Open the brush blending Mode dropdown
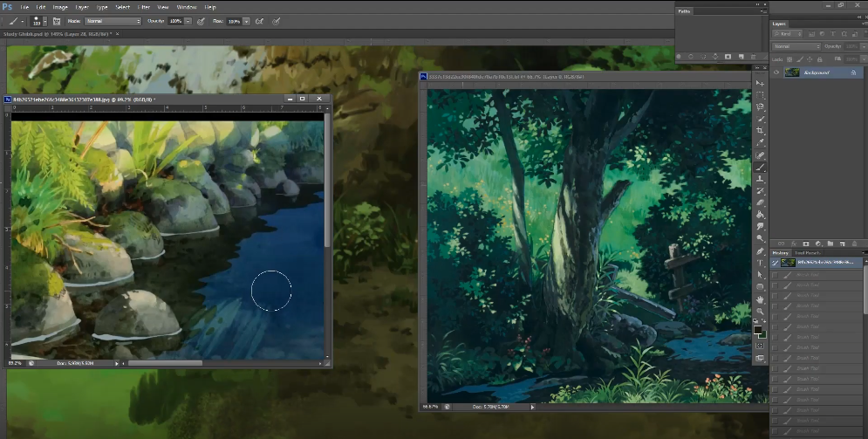Image resolution: width=868 pixels, height=439 pixels. [x=113, y=20]
